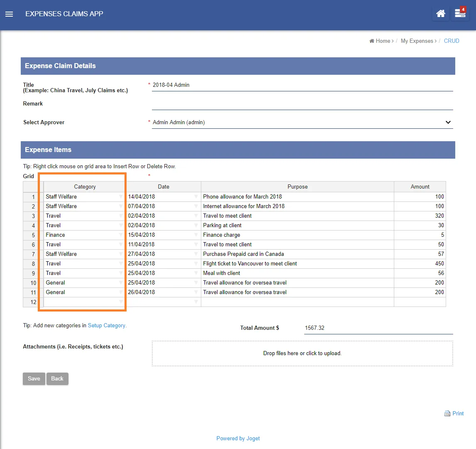Select the Purpose column header

(298, 187)
